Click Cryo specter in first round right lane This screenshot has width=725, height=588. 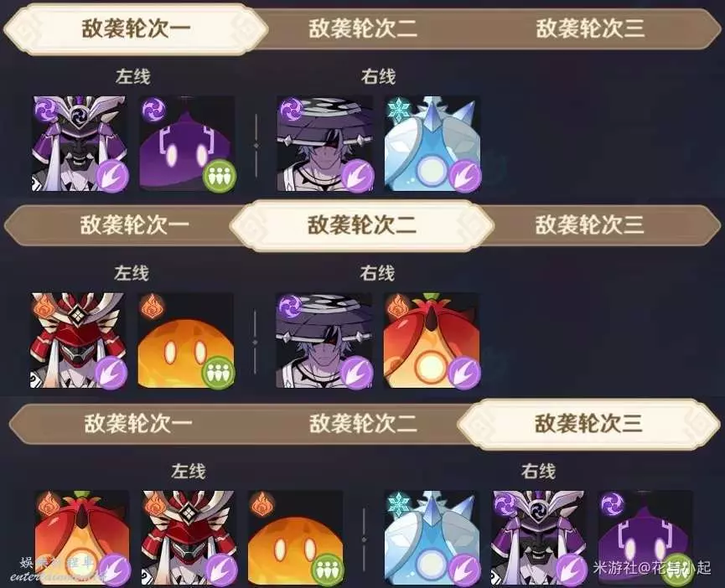tap(432, 144)
